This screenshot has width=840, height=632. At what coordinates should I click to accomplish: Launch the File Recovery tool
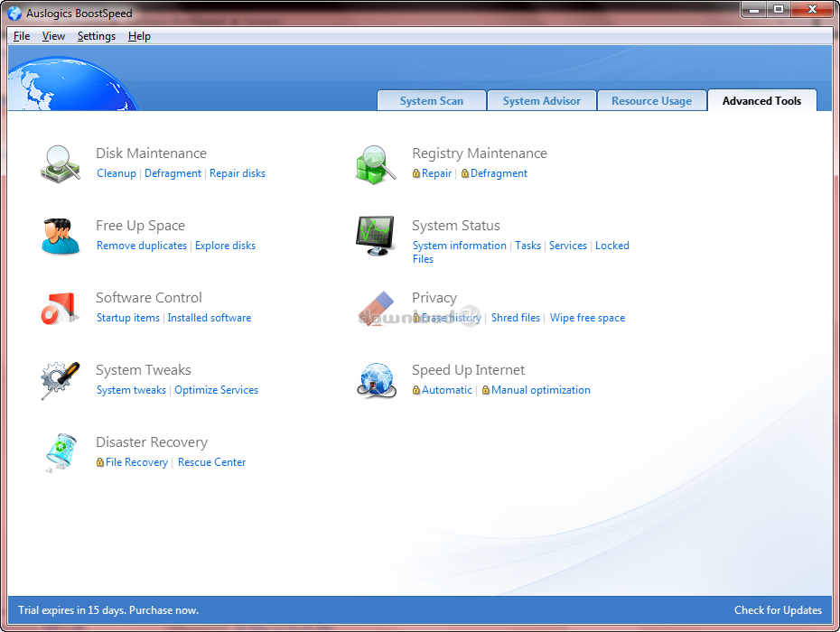(x=136, y=462)
